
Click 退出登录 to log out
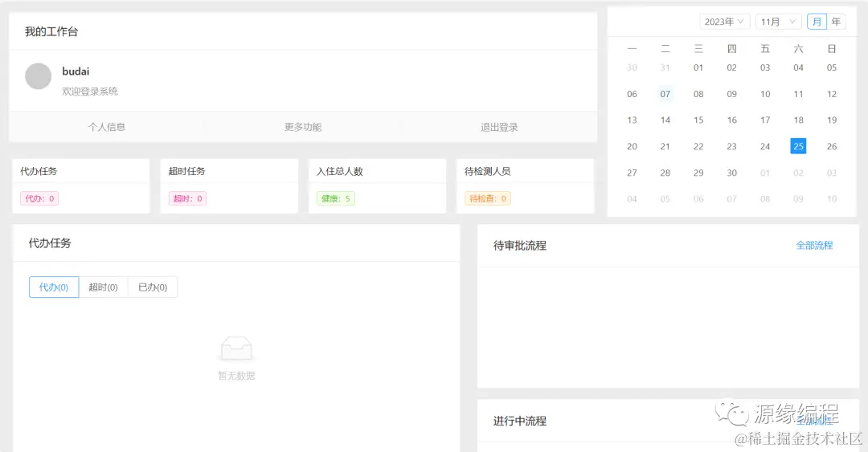(499, 127)
